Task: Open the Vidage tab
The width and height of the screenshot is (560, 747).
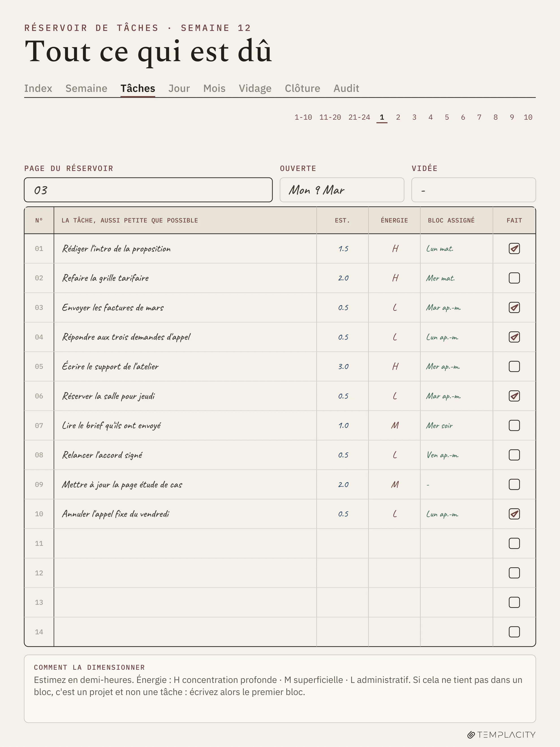Action: (x=255, y=88)
